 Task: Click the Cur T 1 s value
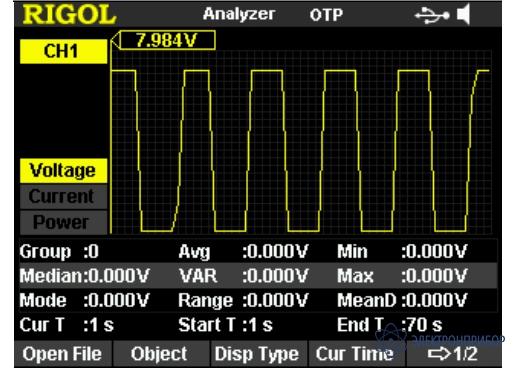pyautogui.click(x=98, y=325)
